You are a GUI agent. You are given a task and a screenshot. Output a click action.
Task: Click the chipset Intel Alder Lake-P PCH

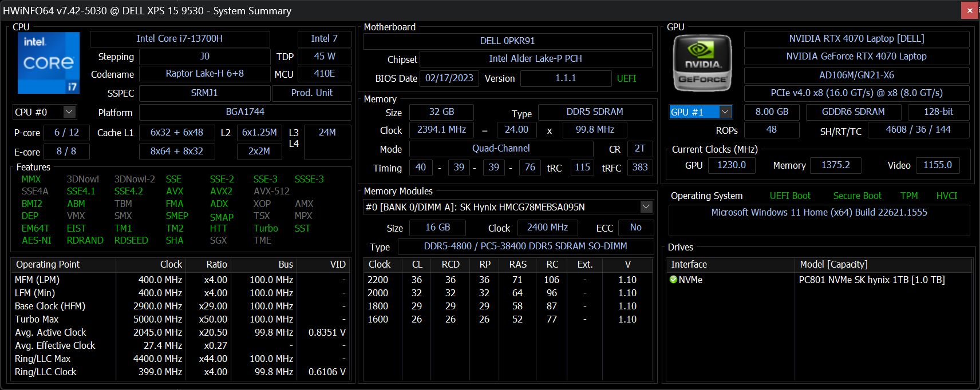(x=536, y=59)
